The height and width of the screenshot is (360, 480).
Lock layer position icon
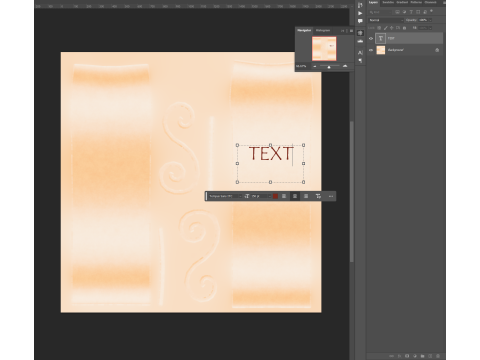pyautogui.click(x=392, y=28)
